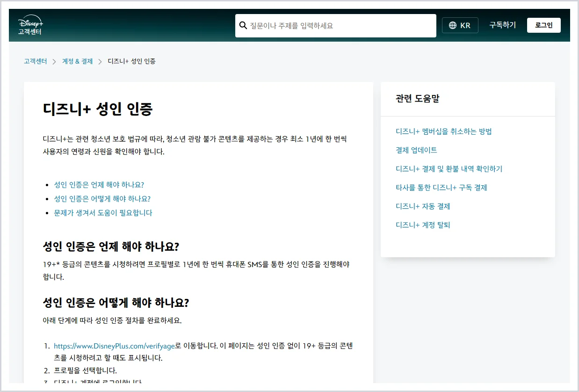Click the 디즈니+ 성인 인증 breadcrumb text
579x392 pixels.
coord(131,61)
